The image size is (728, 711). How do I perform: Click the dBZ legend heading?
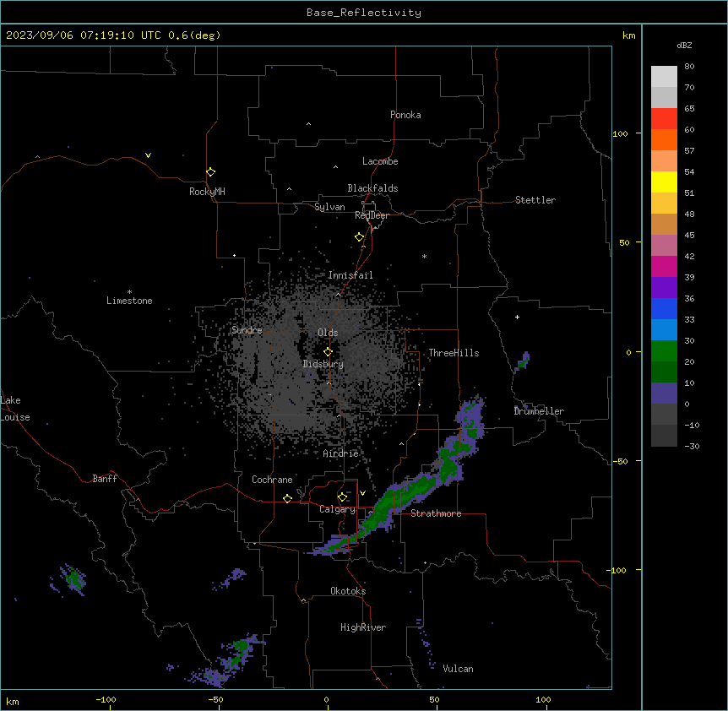point(684,46)
